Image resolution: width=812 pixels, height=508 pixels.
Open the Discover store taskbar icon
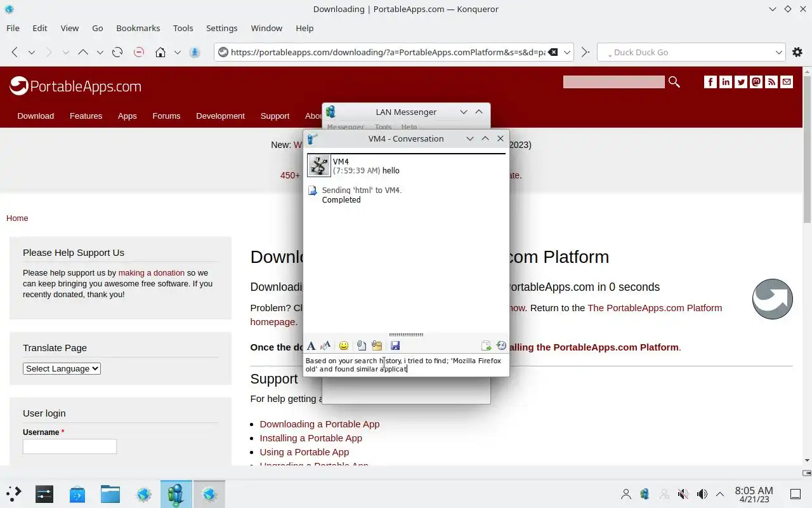tap(77, 493)
